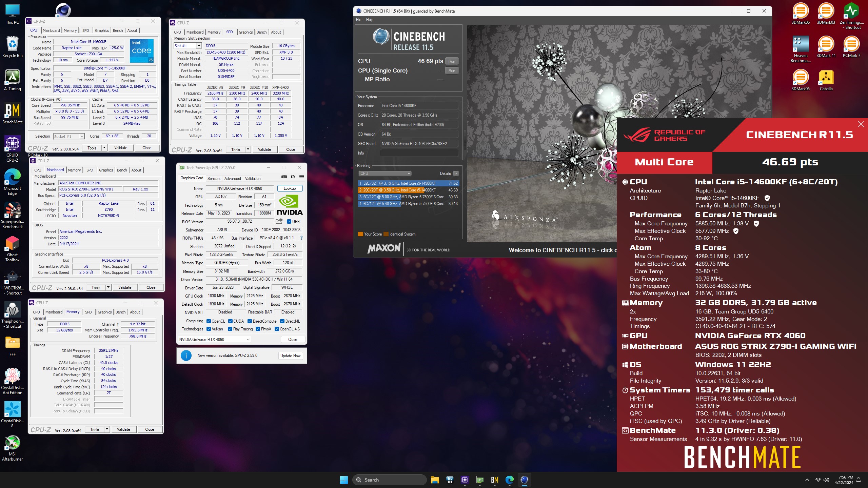Run the CPU (Single Core) test
This screenshot has height=488, width=868.
(452, 71)
